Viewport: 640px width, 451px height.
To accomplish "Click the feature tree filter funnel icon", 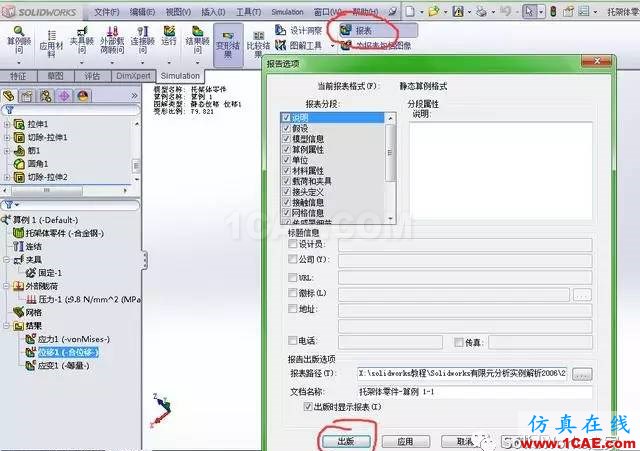I will (10, 110).
